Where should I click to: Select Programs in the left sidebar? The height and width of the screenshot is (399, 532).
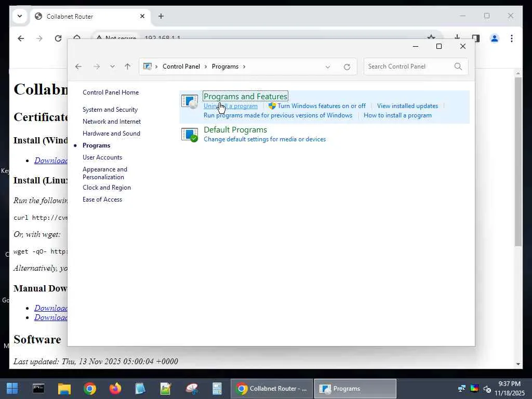pos(96,145)
